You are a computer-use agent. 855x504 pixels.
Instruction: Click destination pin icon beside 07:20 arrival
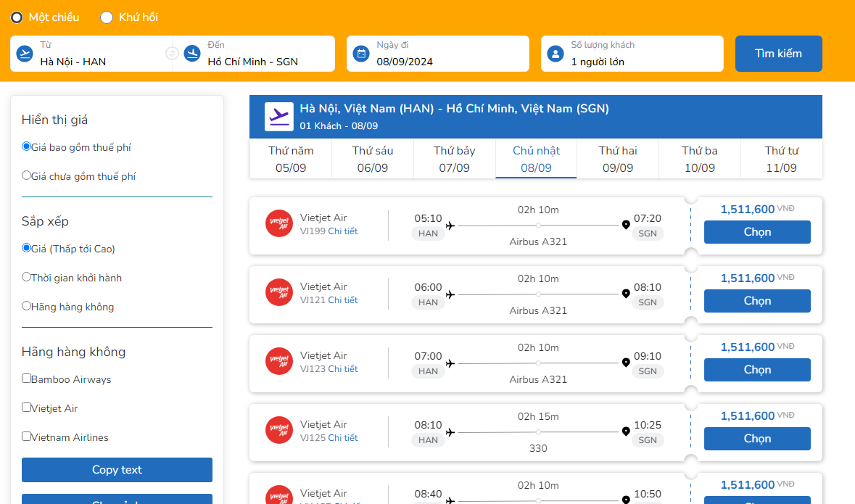(x=626, y=225)
